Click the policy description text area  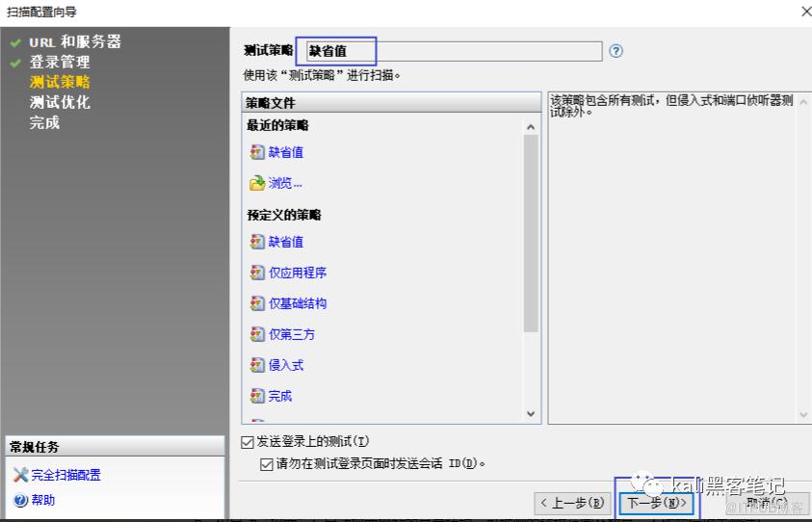[679, 258]
